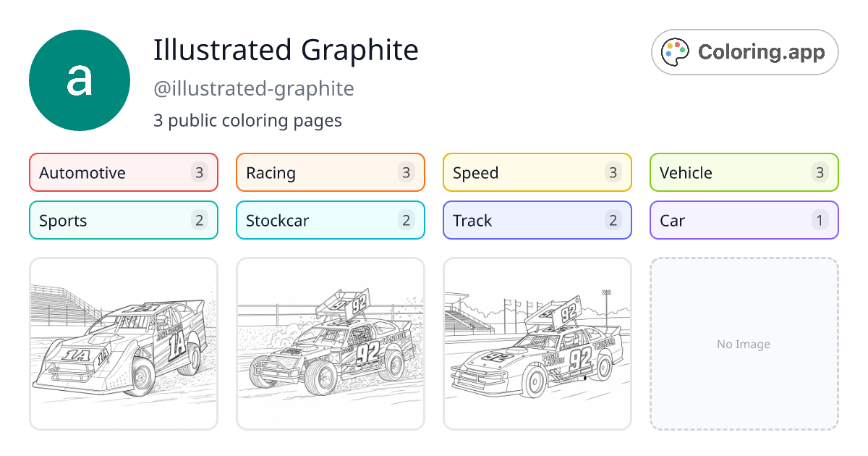Open the coloring page of car 1A
Screen dimensions: 868x456
(x=123, y=343)
